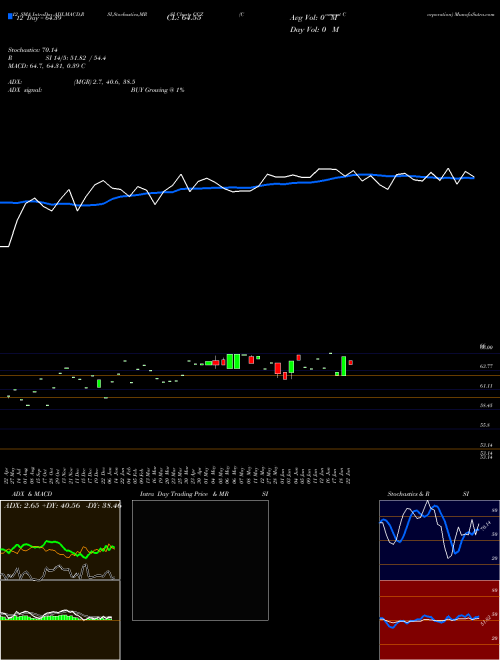Viewport: 500px width, 660px height.
Task: Click the '51.82' annotation in the RSI panel
Action: (485, 620)
